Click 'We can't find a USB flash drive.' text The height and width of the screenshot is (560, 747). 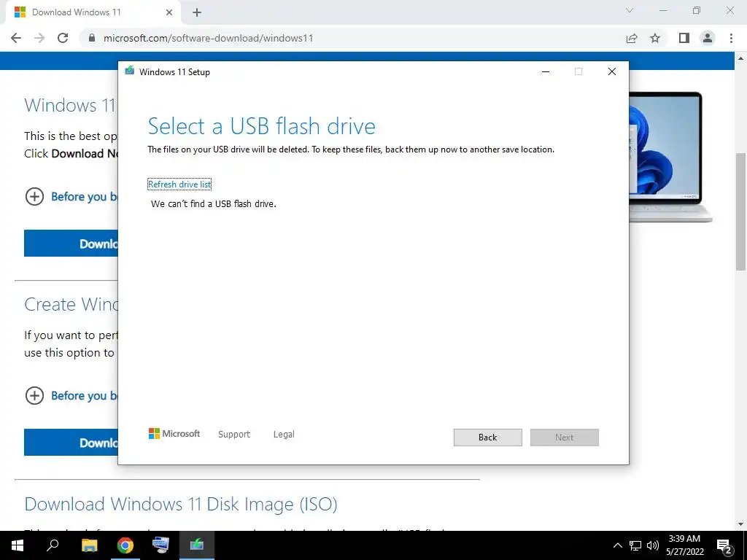click(x=214, y=204)
